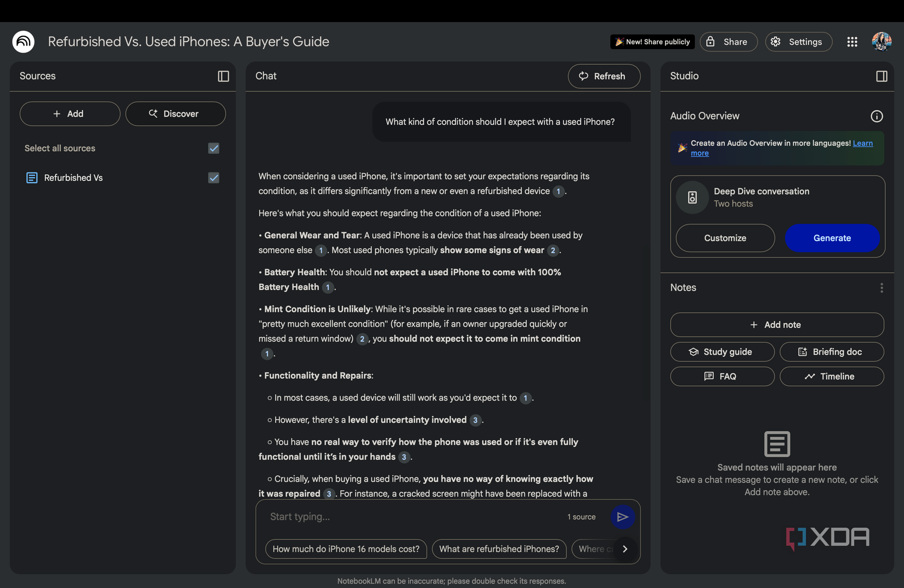Click the Audio Overview info icon
904x588 pixels.
(877, 116)
